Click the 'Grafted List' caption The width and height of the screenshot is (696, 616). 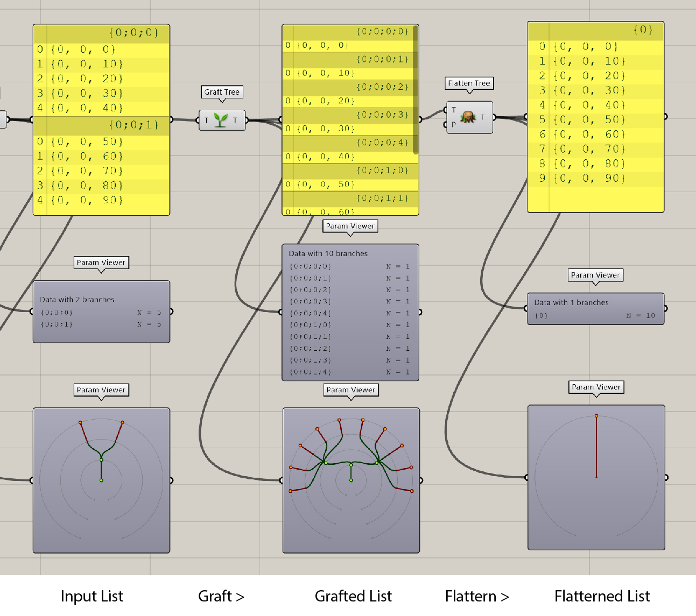click(353, 596)
